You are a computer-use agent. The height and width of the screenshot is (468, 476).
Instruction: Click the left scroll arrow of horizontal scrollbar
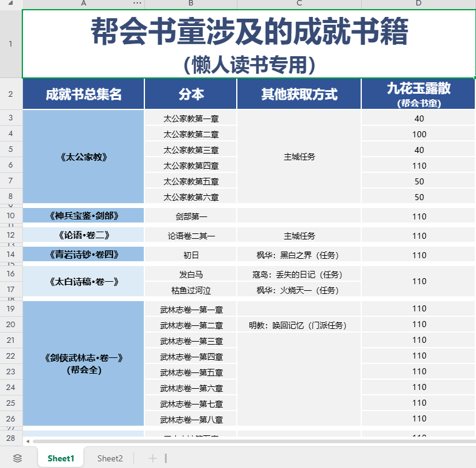(x=28, y=441)
